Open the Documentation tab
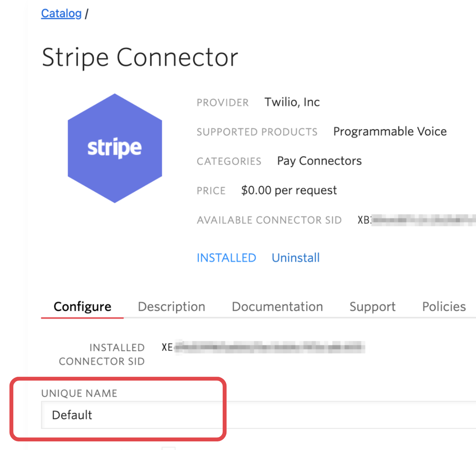This screenshot has height=450, width=476. [x=277, y=307]
